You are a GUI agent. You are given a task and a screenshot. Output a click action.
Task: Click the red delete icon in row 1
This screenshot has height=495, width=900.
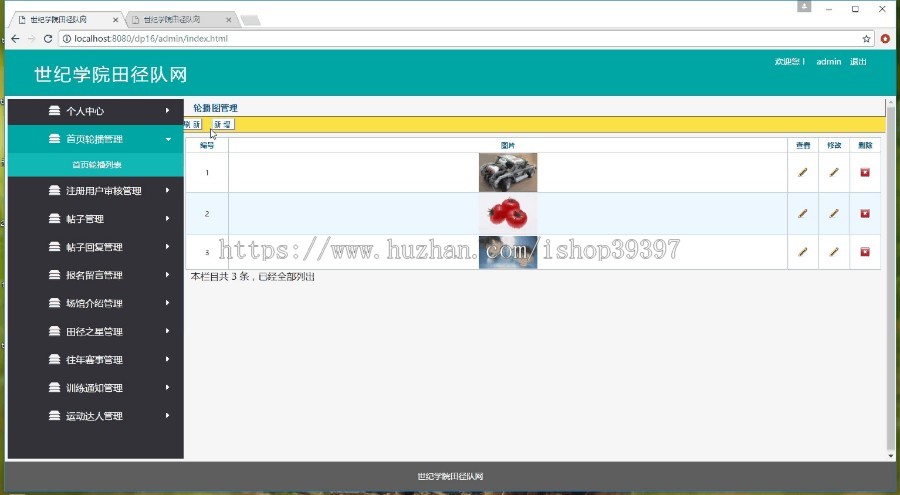point(864,172)
